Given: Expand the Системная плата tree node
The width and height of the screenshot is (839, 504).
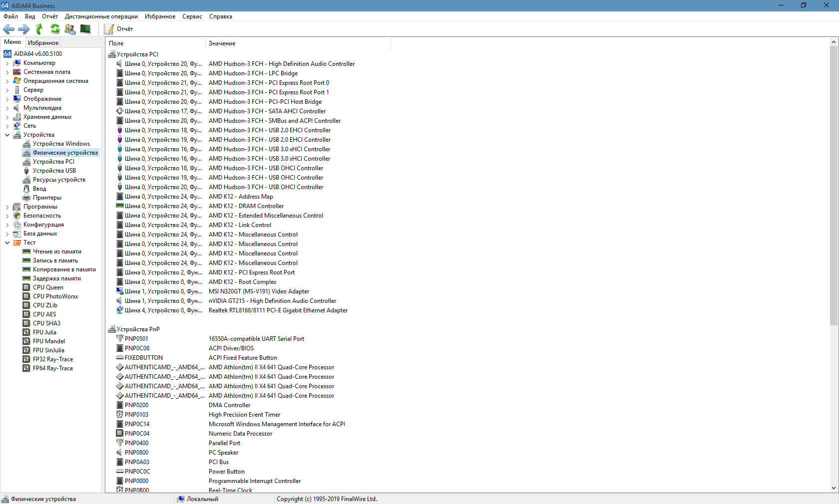Looking at the screenshot, I should [x=7, y=72].
